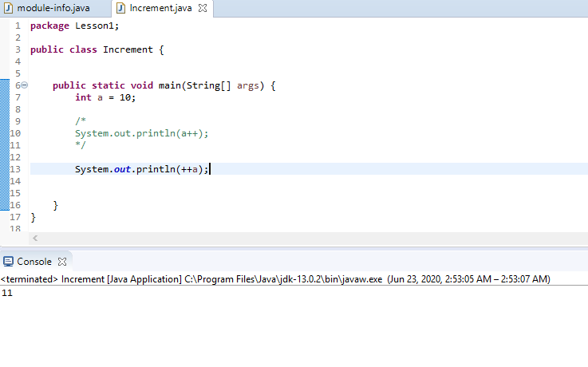The image size is (588, 367).
Task: Open the Console view tab
Action: tap(34, 261)
